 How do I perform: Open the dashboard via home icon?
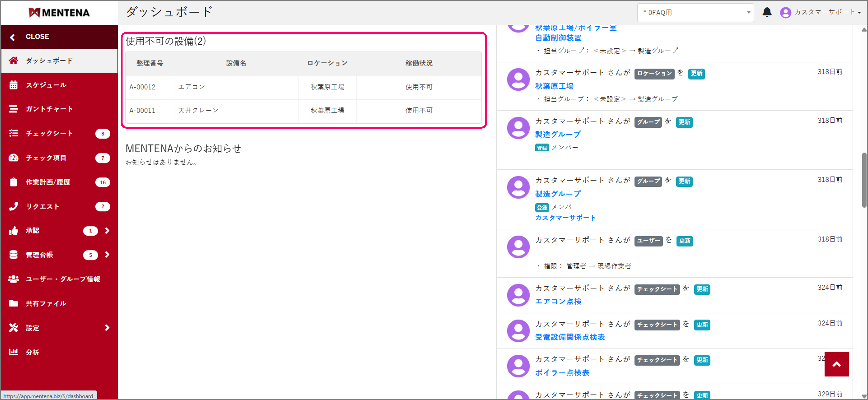[x=13, y=61]
